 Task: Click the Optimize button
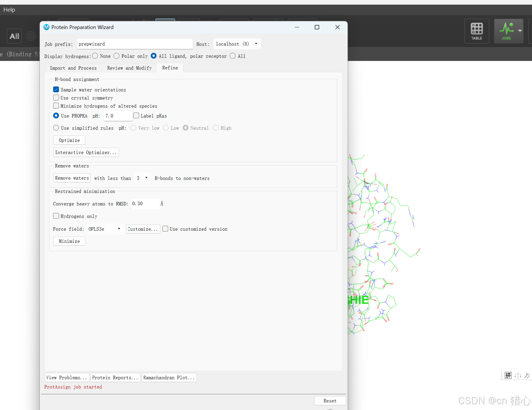tap(69, 140)
